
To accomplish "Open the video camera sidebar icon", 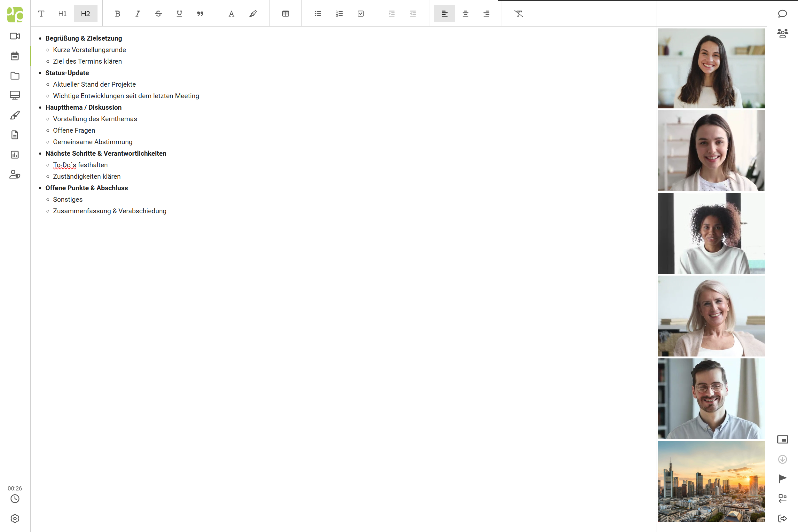I will (15, 36).
